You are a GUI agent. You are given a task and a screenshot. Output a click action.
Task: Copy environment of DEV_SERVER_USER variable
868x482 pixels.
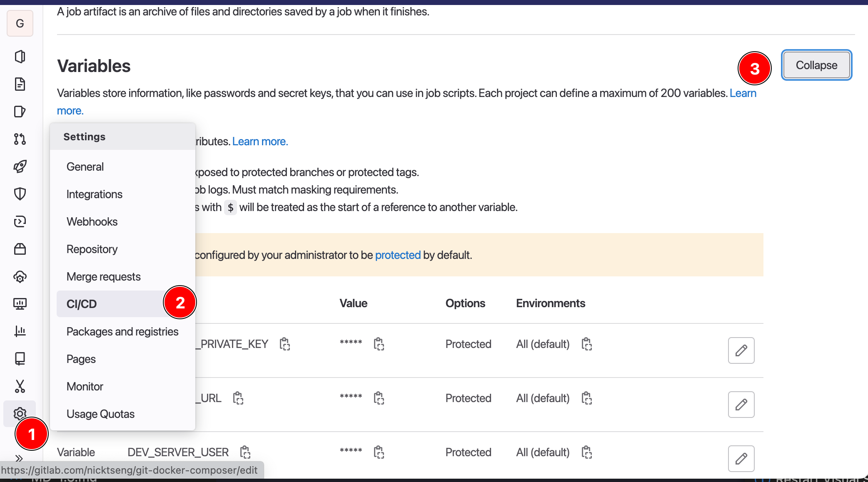click(x=586, y=452)
